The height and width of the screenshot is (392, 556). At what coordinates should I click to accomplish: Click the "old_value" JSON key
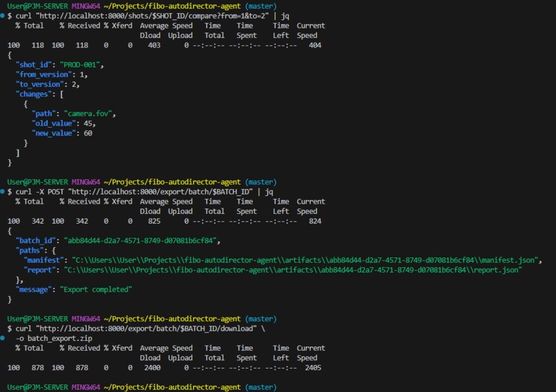(54, 124)
